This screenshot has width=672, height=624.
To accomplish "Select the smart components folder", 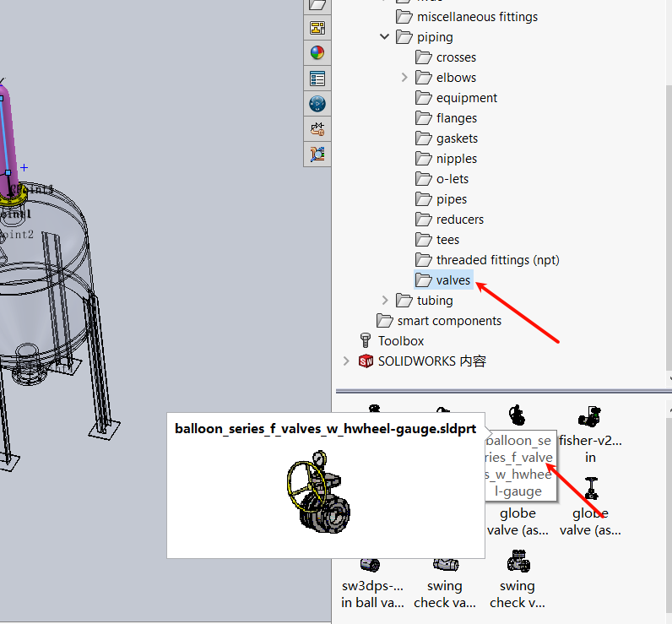I will (438, 321).
